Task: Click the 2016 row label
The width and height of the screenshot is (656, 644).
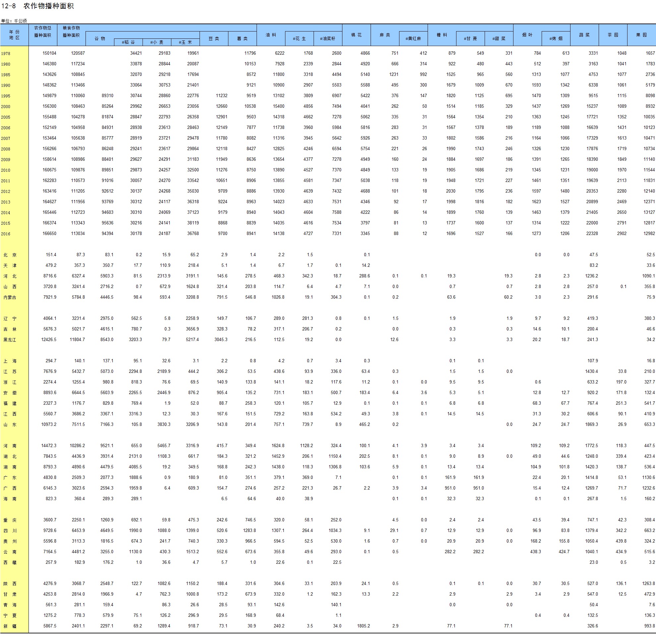Action: click(5, 234)
